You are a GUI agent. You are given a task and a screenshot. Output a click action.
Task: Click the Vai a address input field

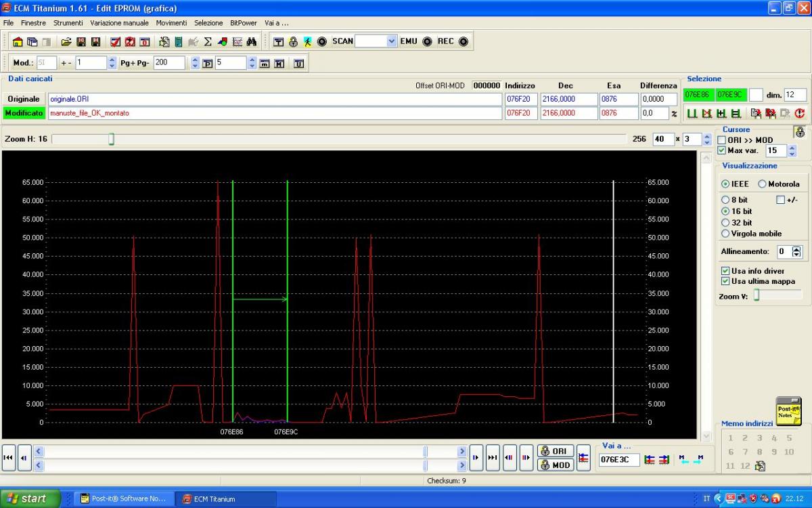(619, 459)
